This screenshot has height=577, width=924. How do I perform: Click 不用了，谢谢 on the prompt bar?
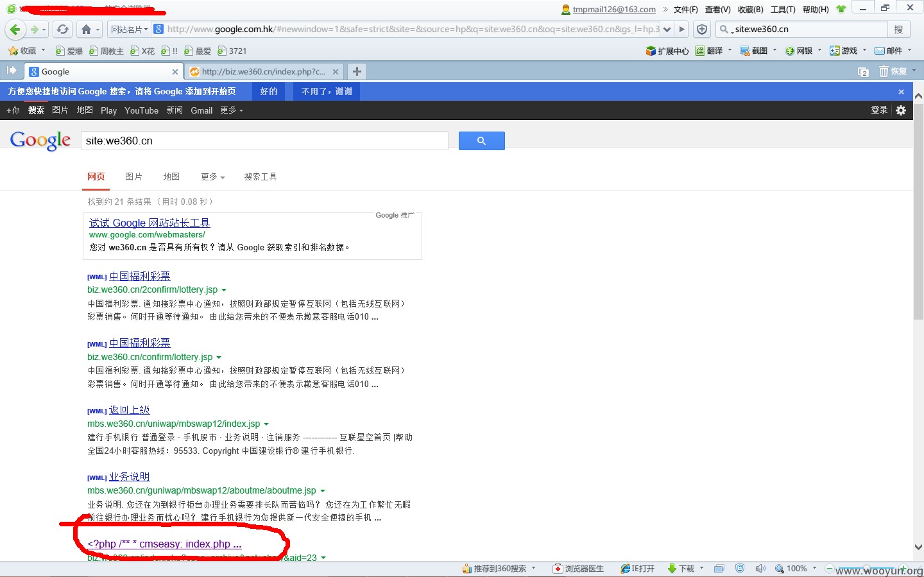coord(327,92)
